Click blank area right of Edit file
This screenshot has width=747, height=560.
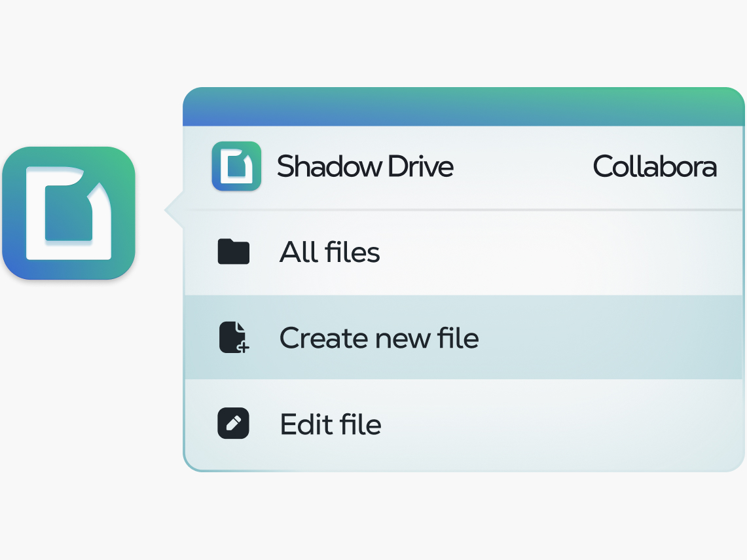pyautogui.click(x=556, y=424)
